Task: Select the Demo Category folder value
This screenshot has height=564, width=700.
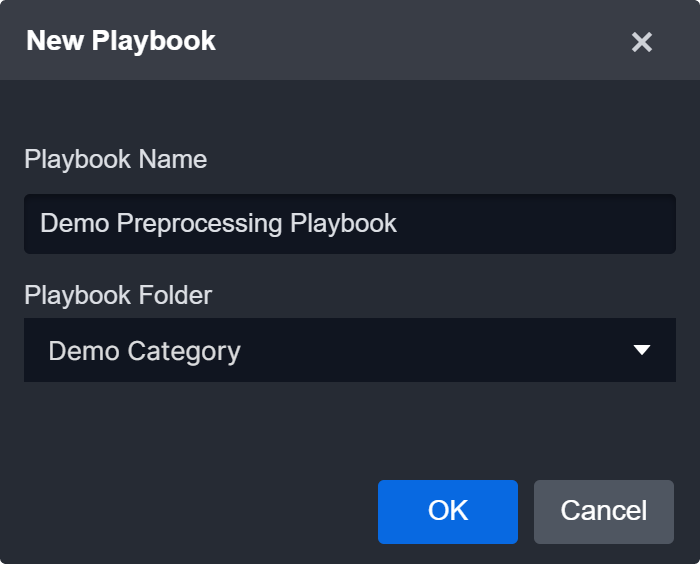Action: 145,351
